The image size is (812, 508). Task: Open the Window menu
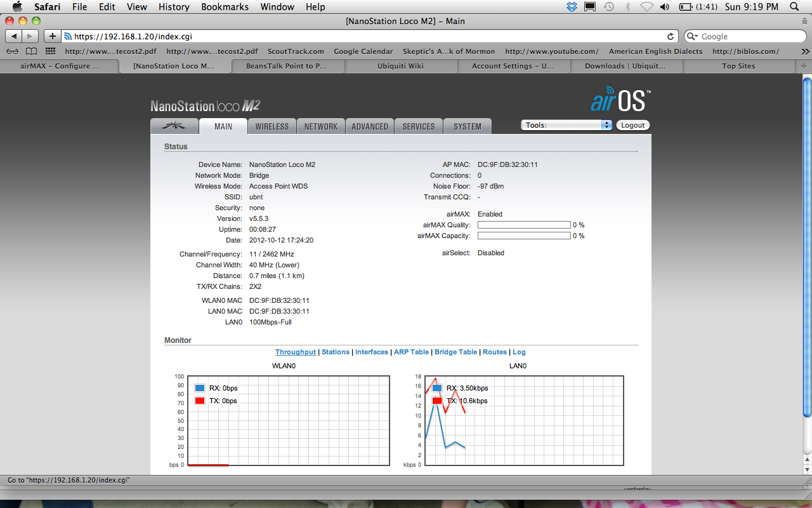(x=278, y=7)
